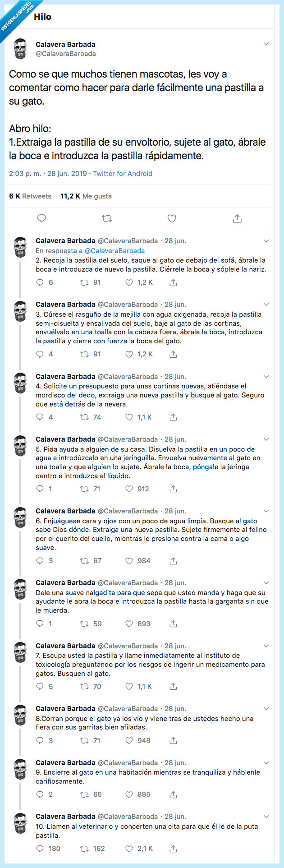Like the step 2 reply with 1,2 K likes
Viewport: 284px width, 868px height.
click(129, 283)
